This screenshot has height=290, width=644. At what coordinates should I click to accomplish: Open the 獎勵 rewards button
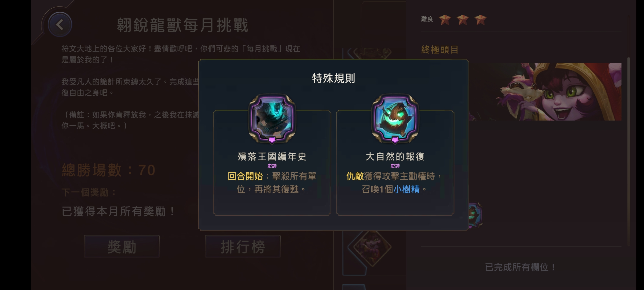pos(122,247)
